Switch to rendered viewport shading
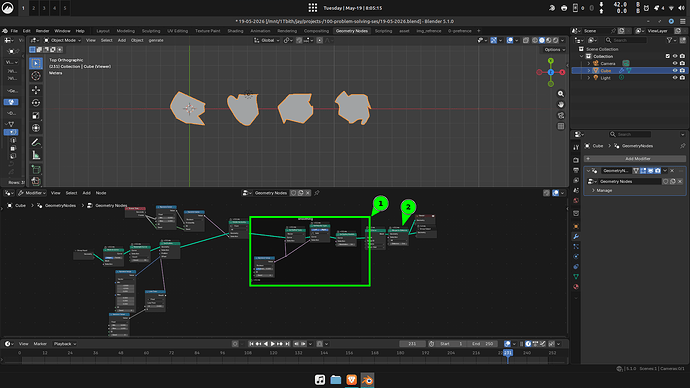 point(555,40)
